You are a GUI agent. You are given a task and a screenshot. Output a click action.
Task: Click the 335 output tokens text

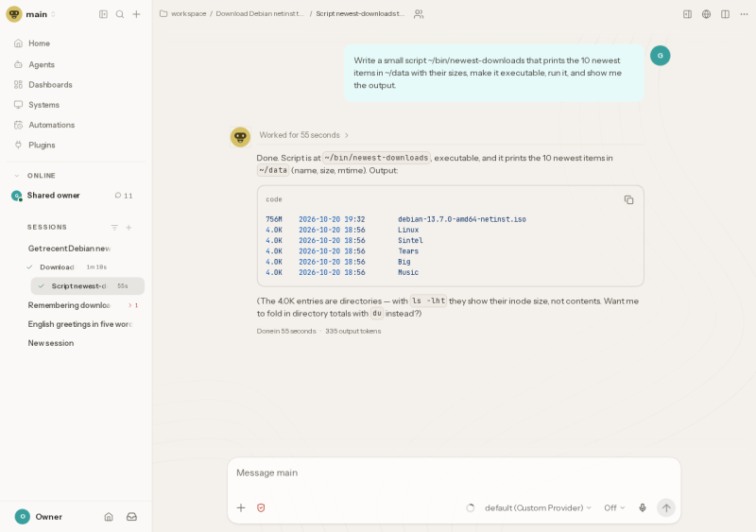(x=352, y=332)
